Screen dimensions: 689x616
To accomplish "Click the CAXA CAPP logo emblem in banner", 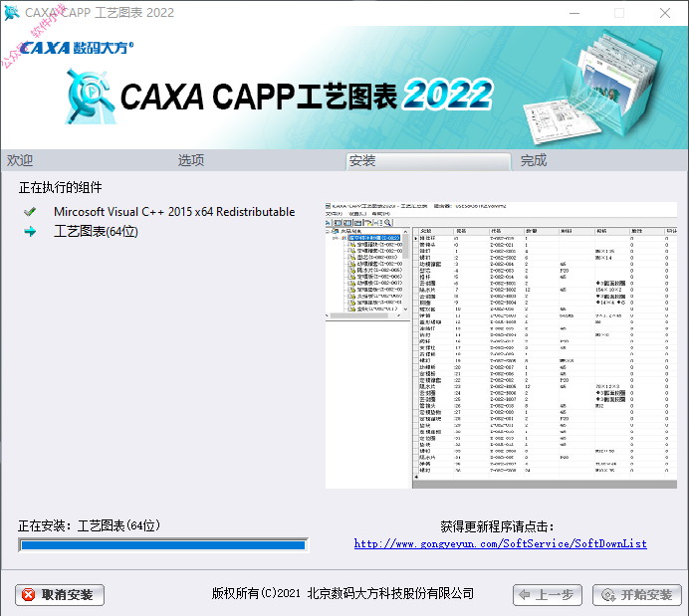I will click(90, 96).
